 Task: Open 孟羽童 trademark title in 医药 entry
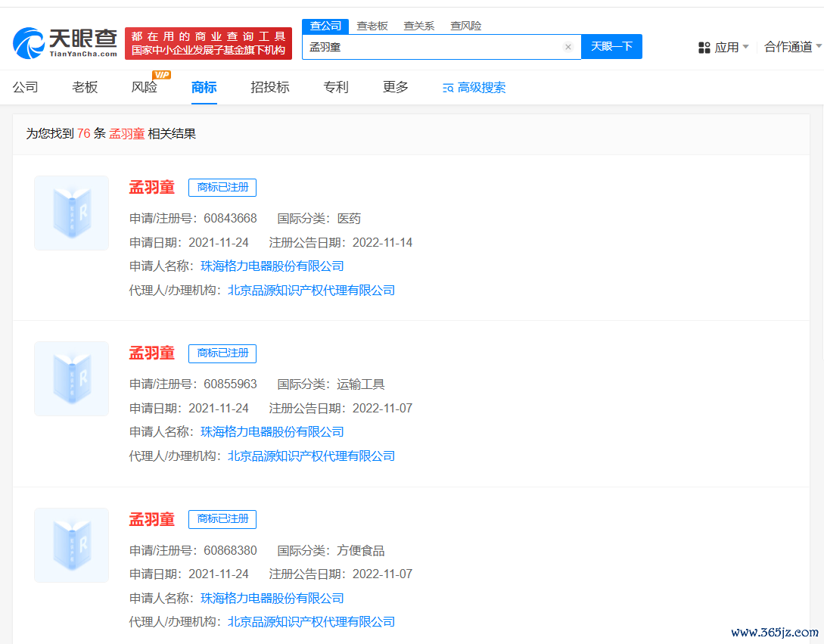click(x=152, y=187)
